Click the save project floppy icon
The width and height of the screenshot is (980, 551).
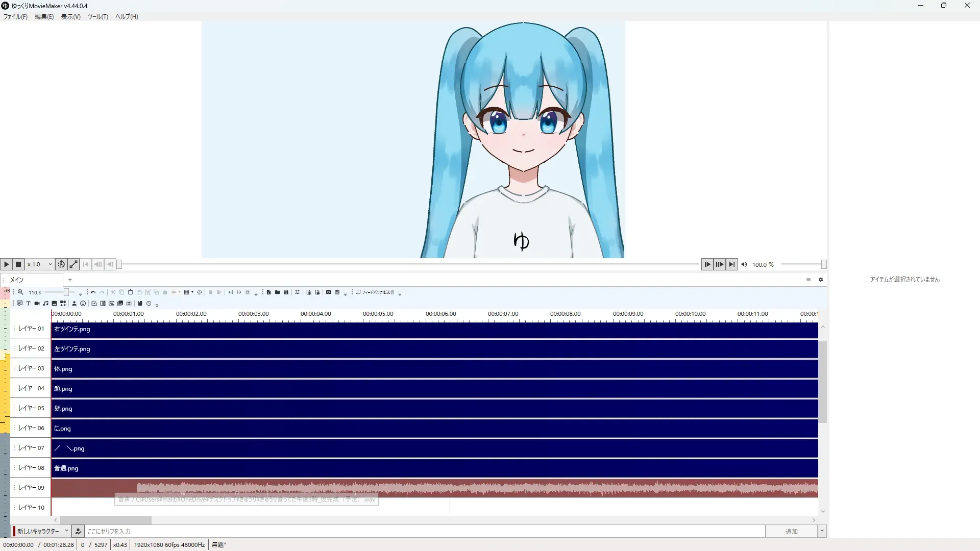(x=286, y=292)
